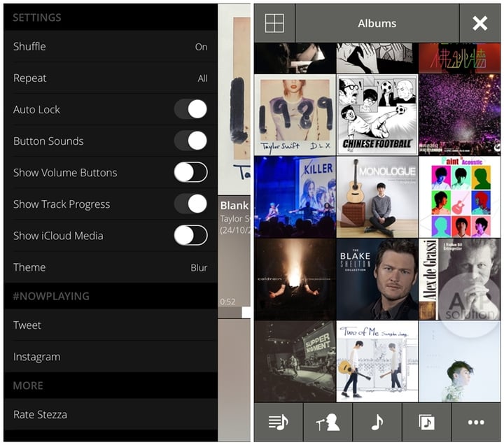Enable Show iCloud Media switch

point(190,235)
